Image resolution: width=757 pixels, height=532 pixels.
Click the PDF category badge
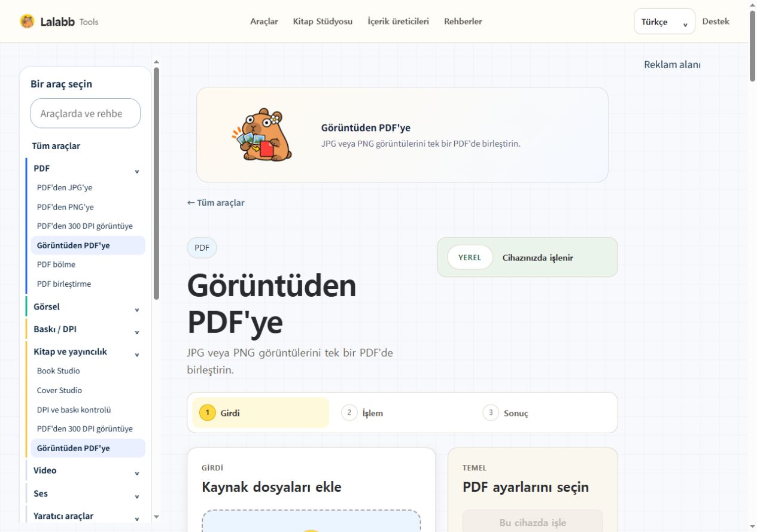tap(202, 248)
